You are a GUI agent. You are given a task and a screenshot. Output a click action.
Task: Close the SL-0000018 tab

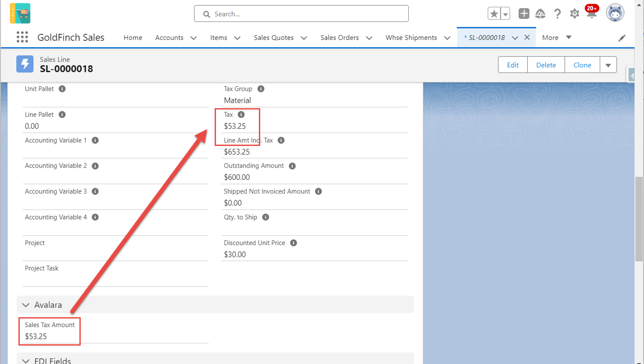pos(527,38)
